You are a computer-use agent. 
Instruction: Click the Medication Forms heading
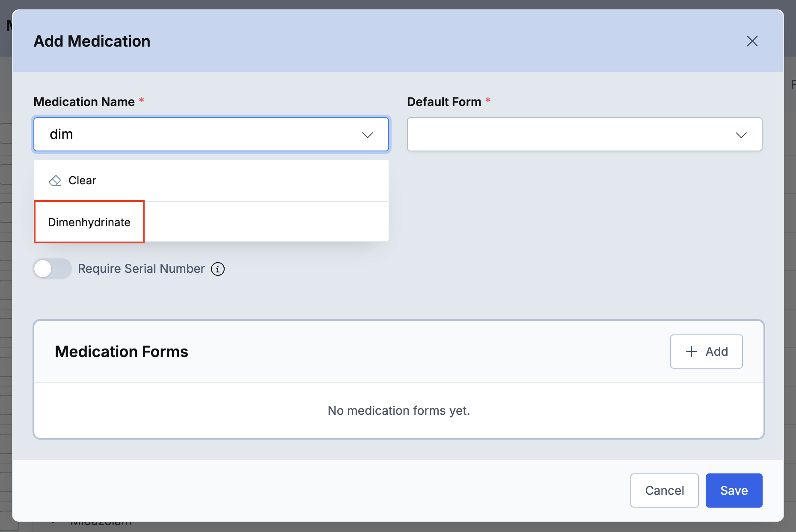tap(122, 352)
